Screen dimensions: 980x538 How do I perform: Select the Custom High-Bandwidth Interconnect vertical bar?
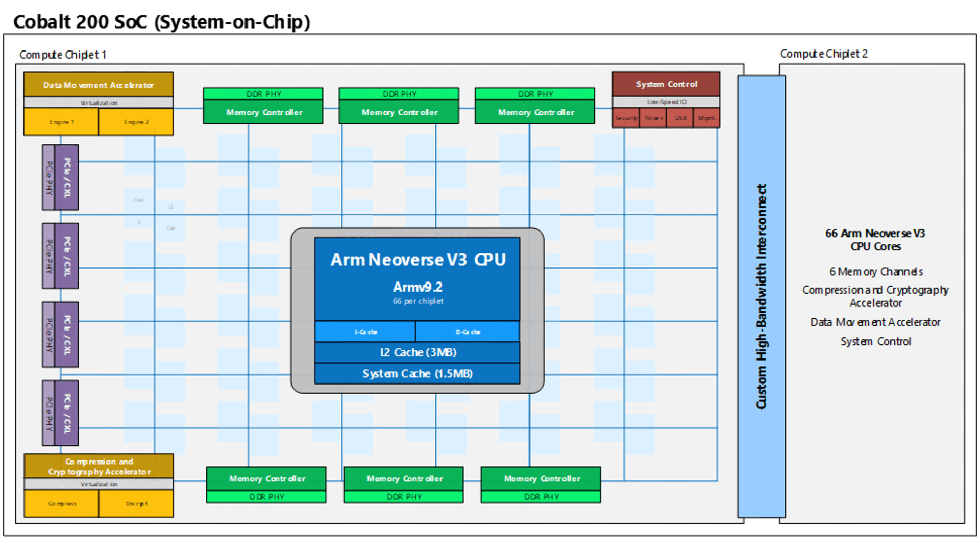[x=762, y=296]
